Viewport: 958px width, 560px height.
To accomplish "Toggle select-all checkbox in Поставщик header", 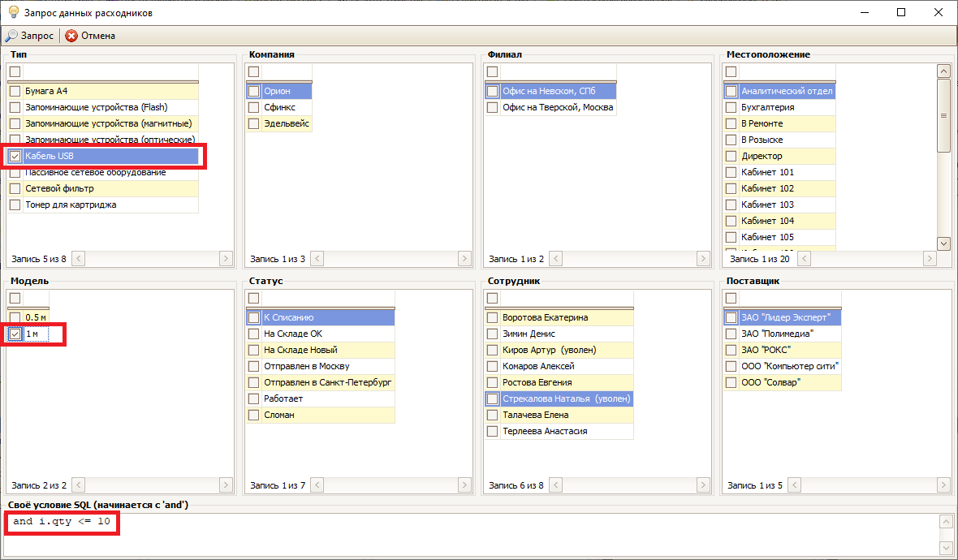I will (731, 299).
